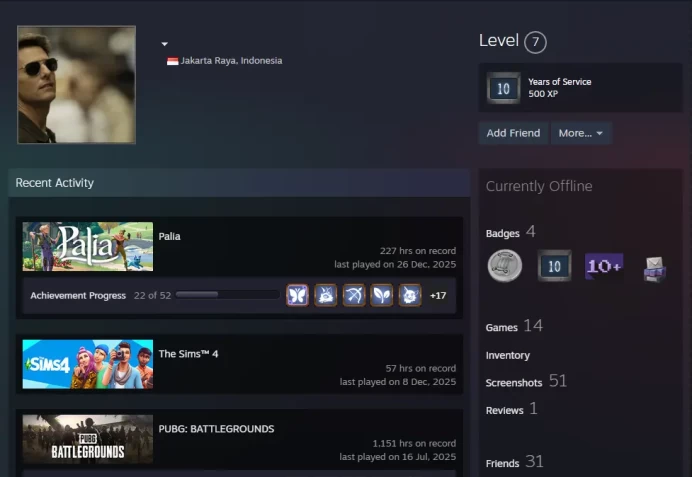
Task: Click the Indonesia flag icon
Action: 173,61
